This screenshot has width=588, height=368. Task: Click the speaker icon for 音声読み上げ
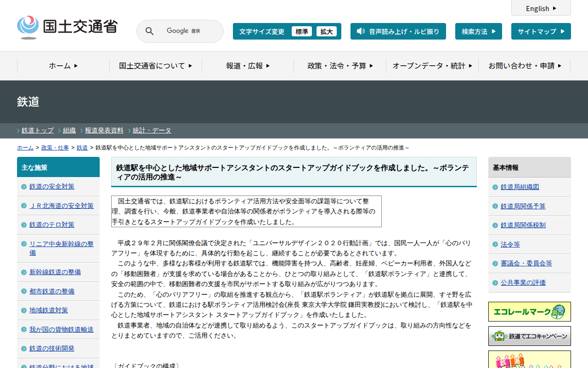(x=361, y=31)
